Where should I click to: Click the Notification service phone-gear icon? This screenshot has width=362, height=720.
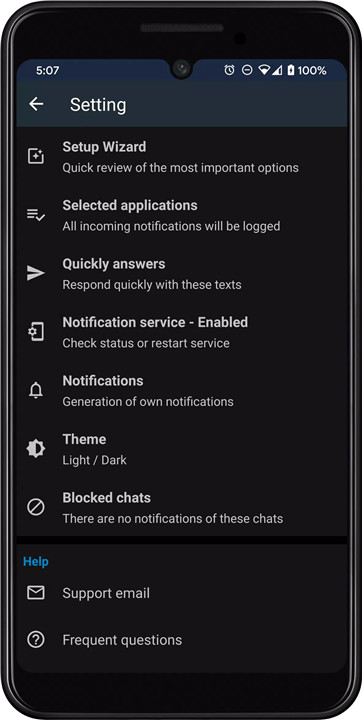[36, 332]
